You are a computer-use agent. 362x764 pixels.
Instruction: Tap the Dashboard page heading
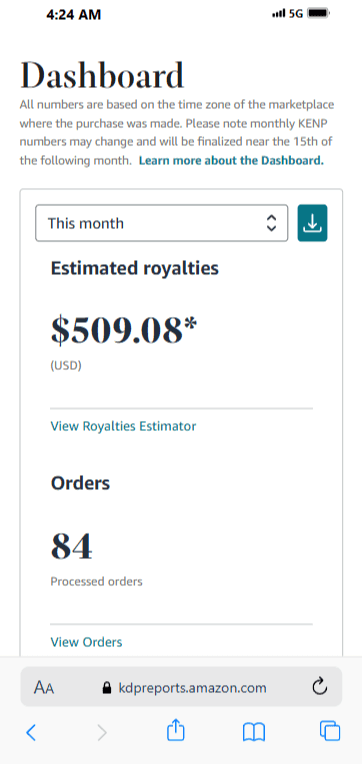[102, 76]
